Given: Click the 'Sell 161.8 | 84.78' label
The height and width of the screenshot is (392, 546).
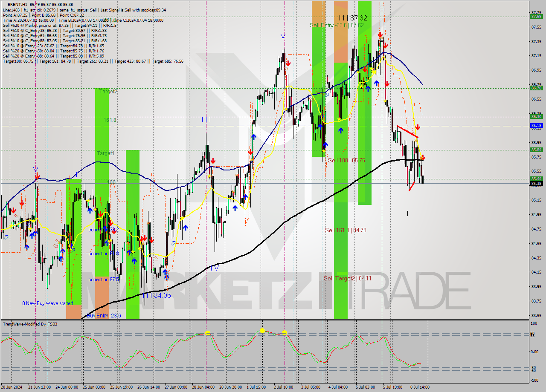Looking at the screenshot, I should (x=346, y=230).
